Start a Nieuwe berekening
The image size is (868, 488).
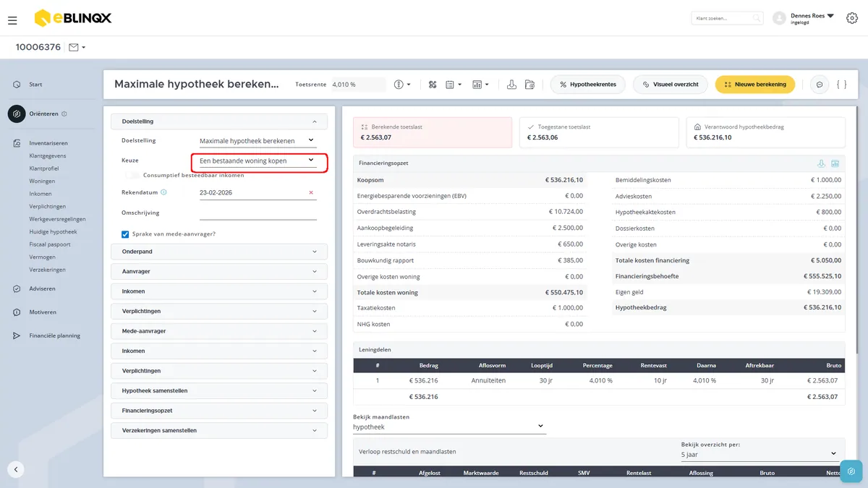click(x=755, y=85)
